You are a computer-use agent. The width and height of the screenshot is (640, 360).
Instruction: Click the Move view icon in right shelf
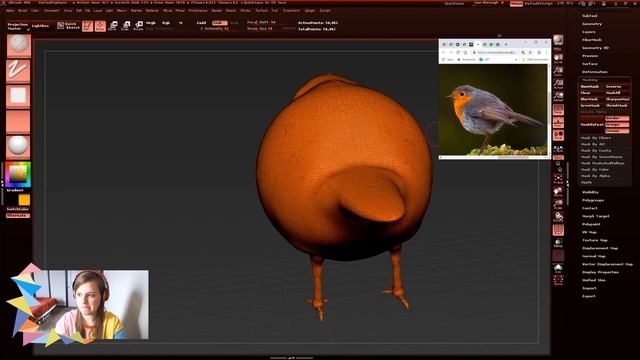click(558, 192)
